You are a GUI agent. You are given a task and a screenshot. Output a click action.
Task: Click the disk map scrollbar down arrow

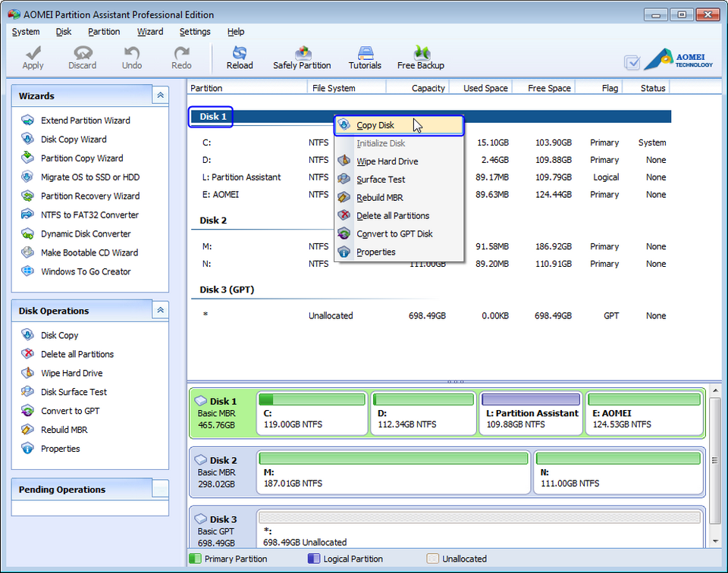click(715, 541)
